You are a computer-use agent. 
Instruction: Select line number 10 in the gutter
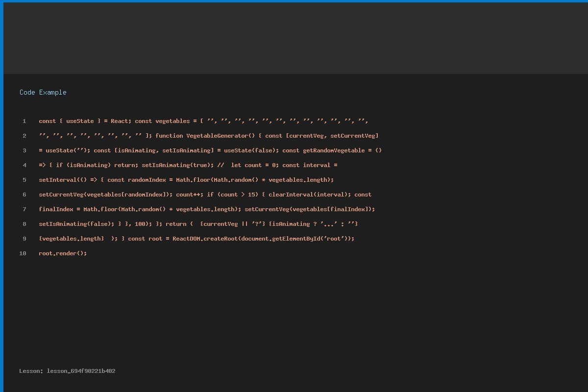[x=23, y=253]
